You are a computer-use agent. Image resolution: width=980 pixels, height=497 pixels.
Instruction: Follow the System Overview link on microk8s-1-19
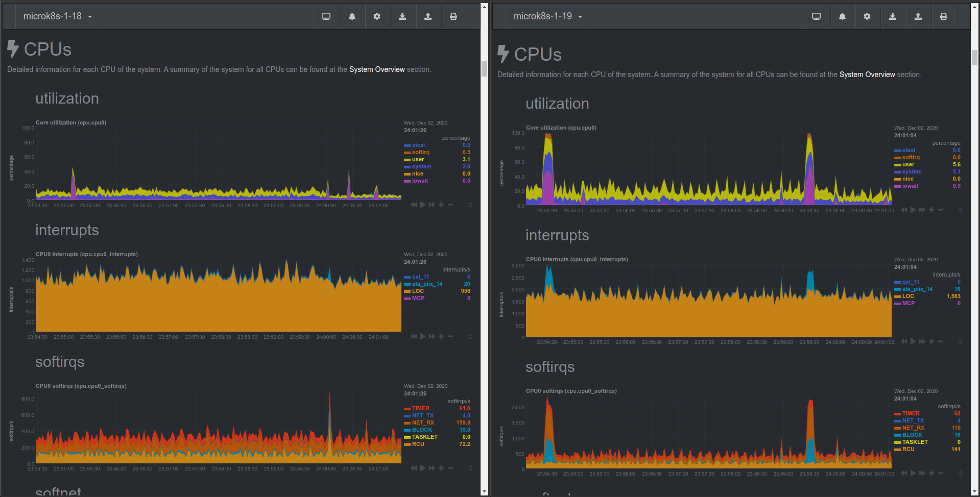[867, 74]
